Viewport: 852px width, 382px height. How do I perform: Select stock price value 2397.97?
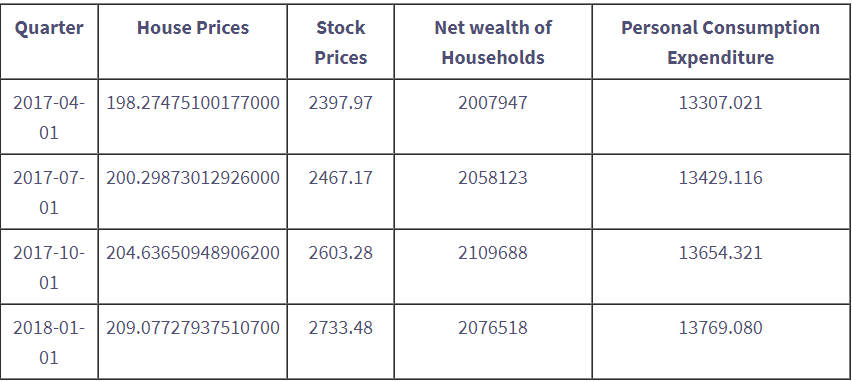coord(341,103)
